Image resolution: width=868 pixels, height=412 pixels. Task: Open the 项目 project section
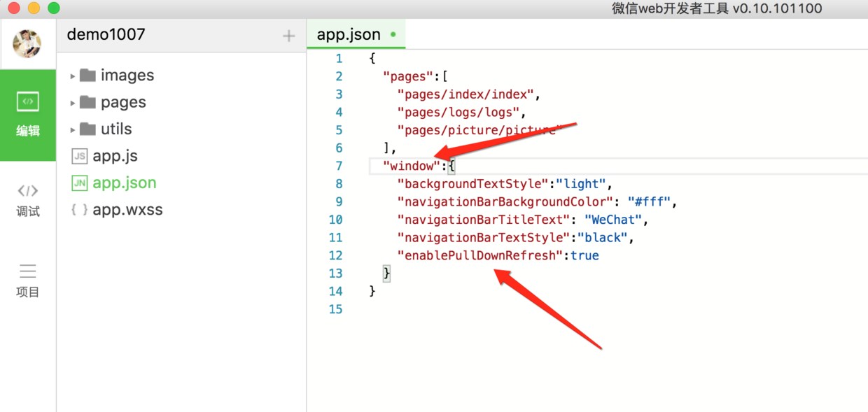click(28, 281)
